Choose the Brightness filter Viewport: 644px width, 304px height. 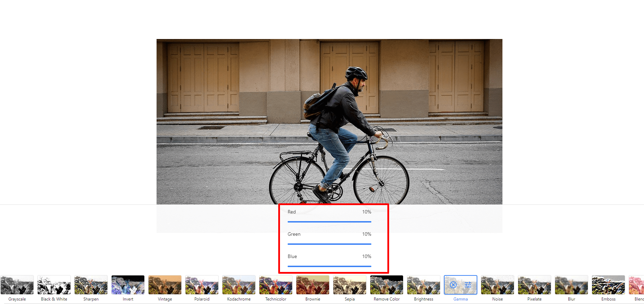(424, 285)
